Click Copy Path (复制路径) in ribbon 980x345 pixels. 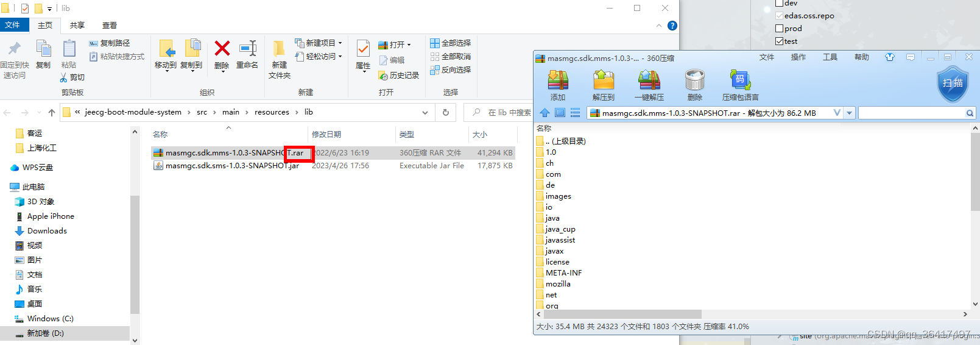coord(110,43)
